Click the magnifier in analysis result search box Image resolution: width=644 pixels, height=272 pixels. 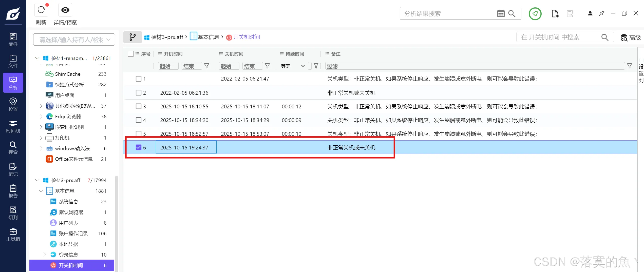point(512,13)
